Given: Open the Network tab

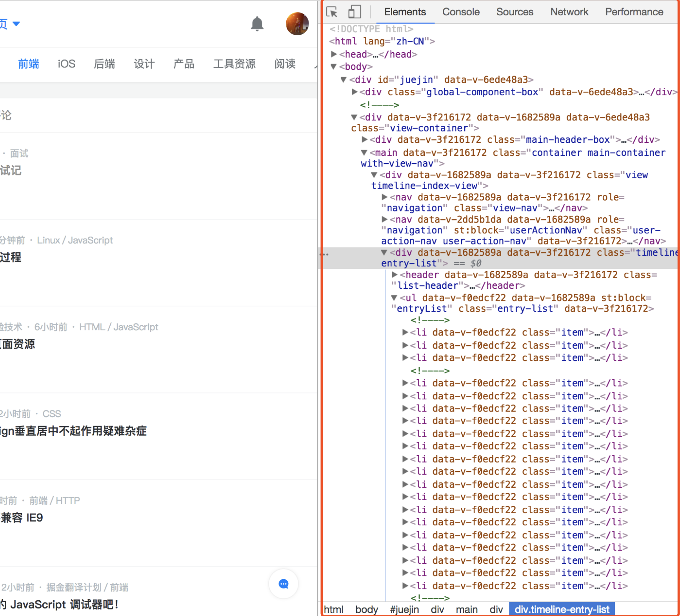Looking at the screenshot, I should point(569,12).
